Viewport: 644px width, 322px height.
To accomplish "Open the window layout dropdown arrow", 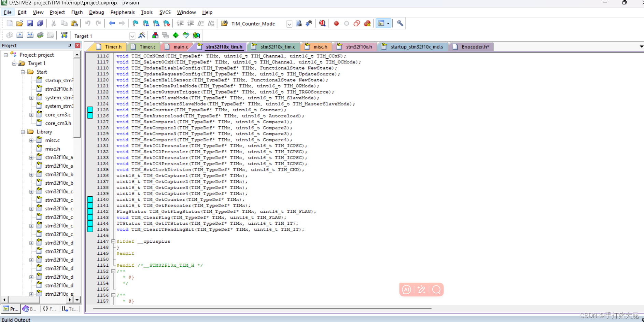I will click(388, 23).
